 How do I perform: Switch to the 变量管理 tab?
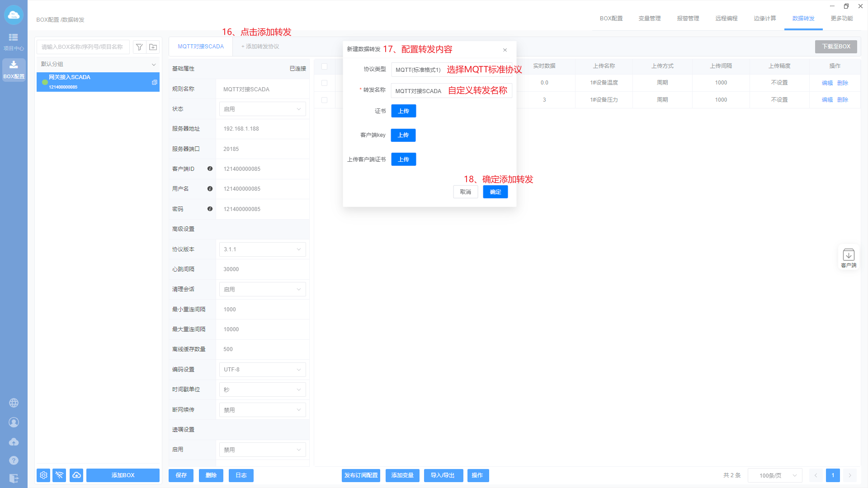coord(650,19)
